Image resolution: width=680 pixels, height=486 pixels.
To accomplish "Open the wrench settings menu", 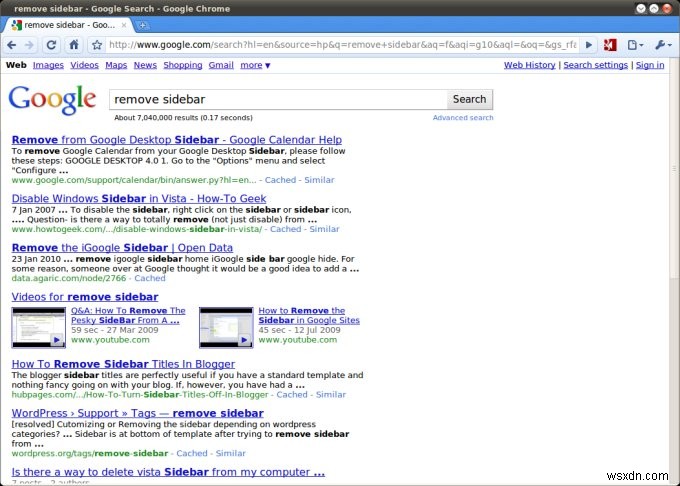I will pyautogui.click(x=663, y=45).
